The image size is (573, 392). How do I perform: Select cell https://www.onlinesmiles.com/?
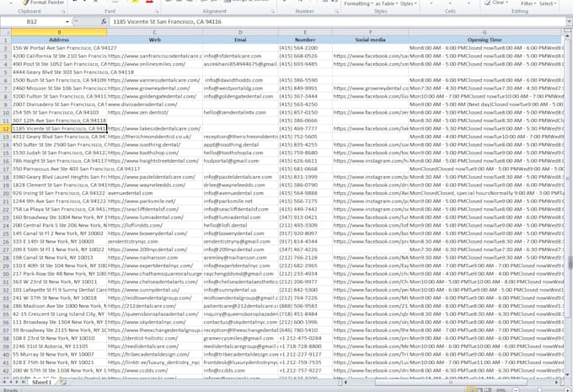pos(154,64)
